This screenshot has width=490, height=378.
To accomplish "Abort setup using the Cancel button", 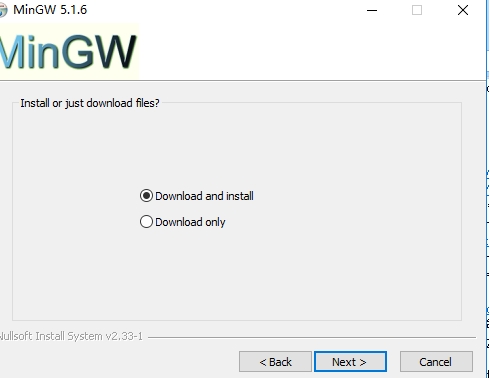I will [436, 362].
